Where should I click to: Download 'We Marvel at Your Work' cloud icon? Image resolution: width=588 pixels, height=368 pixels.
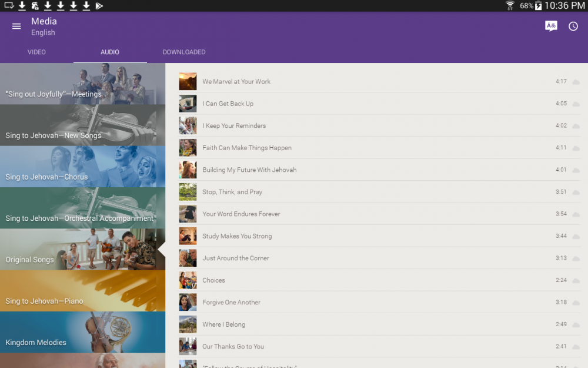coord(576,82)
